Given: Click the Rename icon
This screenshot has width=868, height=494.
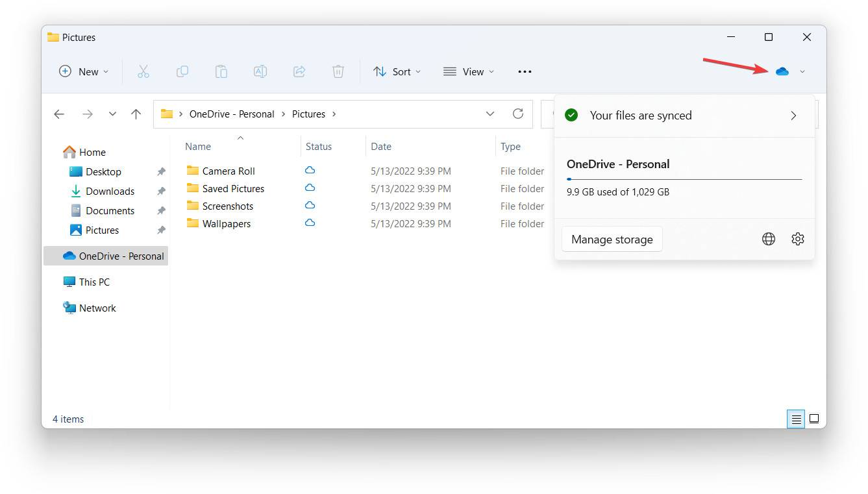Looking at the screenshot, I should [260, 71].
